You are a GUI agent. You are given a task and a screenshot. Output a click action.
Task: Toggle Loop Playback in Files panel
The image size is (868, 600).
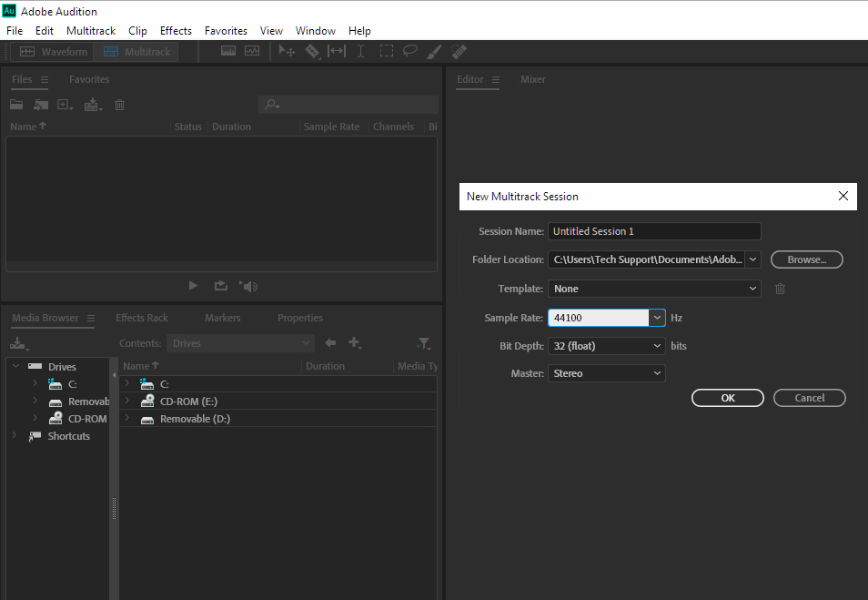(221, 286)
